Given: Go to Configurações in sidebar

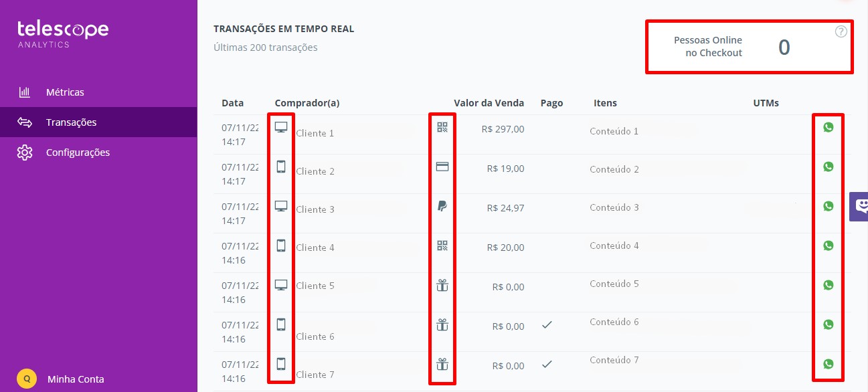Looking at the screenshot, I should (78, 153).
